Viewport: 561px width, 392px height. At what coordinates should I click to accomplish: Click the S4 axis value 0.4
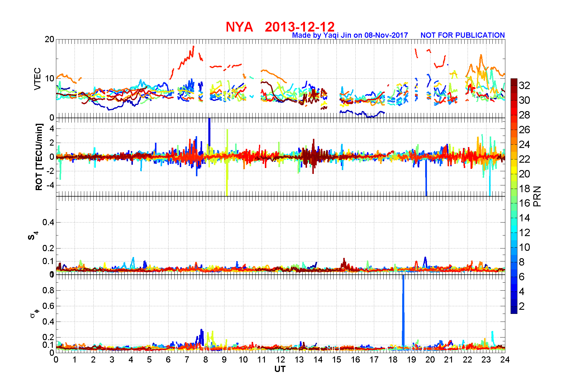click(x=48, y=222)
